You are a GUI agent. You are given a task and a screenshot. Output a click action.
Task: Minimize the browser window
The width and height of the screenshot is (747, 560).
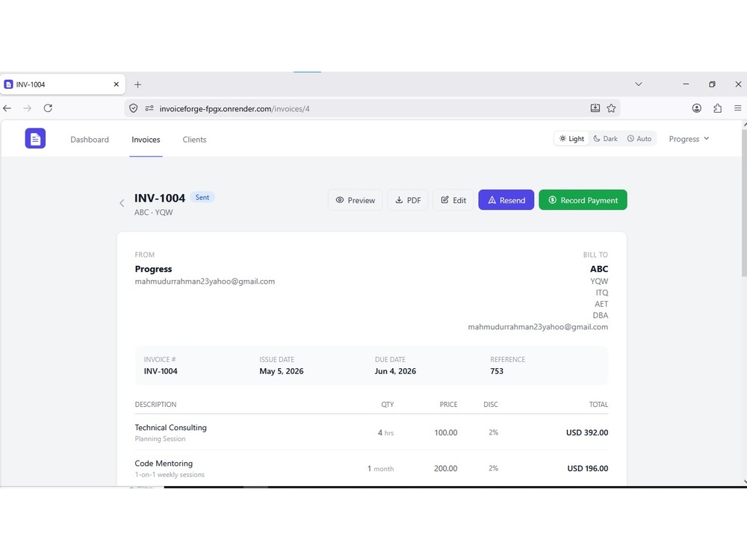686,84
